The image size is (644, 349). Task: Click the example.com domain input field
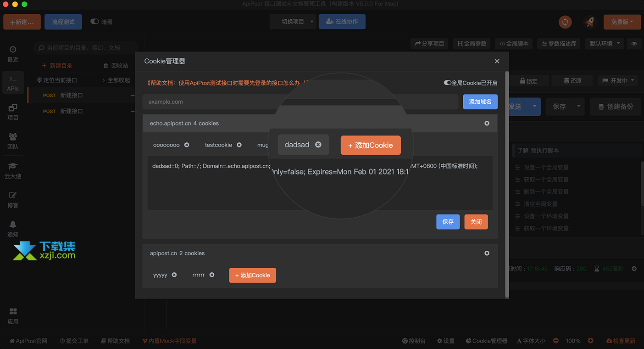300,102
